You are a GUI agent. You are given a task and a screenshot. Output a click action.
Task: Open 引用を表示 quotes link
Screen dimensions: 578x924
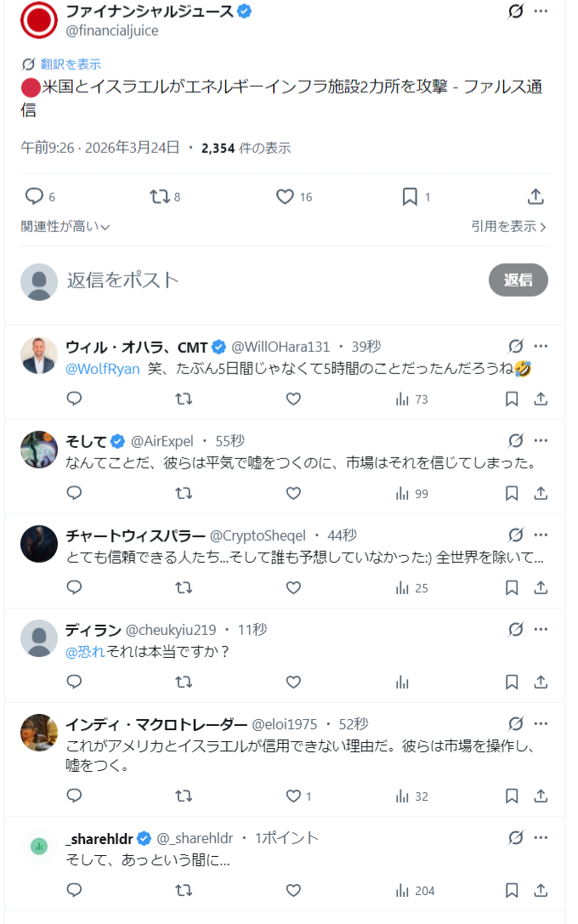(508, 227)
